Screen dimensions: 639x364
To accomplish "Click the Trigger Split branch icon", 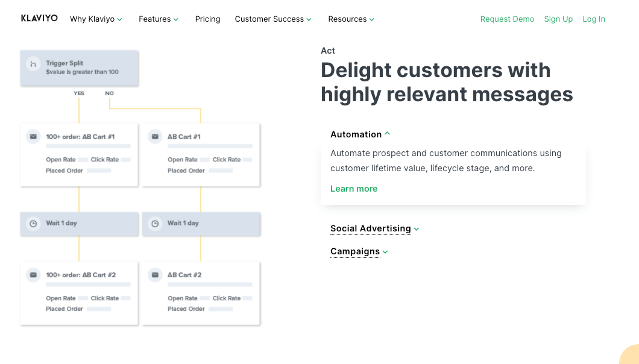I will tap(33, 64).
